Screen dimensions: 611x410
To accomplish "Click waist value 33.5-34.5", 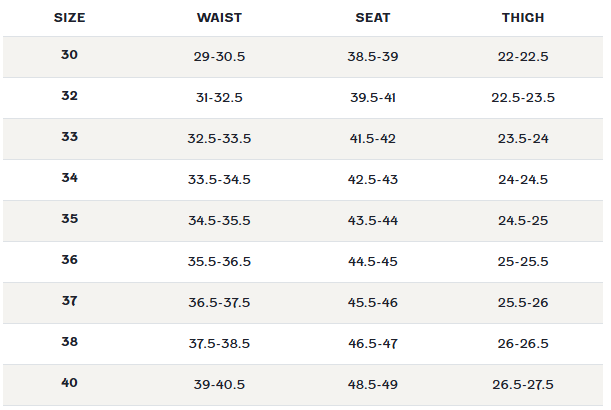I will pyautogui.click(x=219, y=179).
